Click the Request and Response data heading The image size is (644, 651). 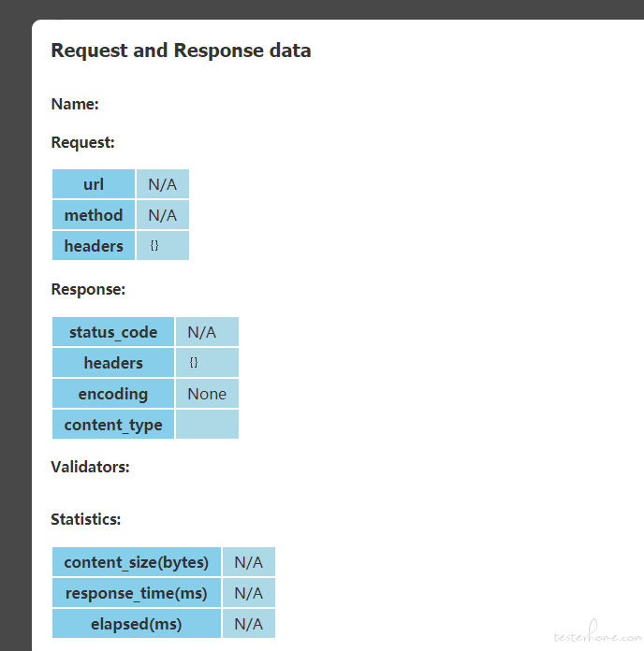click(x=181, y=51)
